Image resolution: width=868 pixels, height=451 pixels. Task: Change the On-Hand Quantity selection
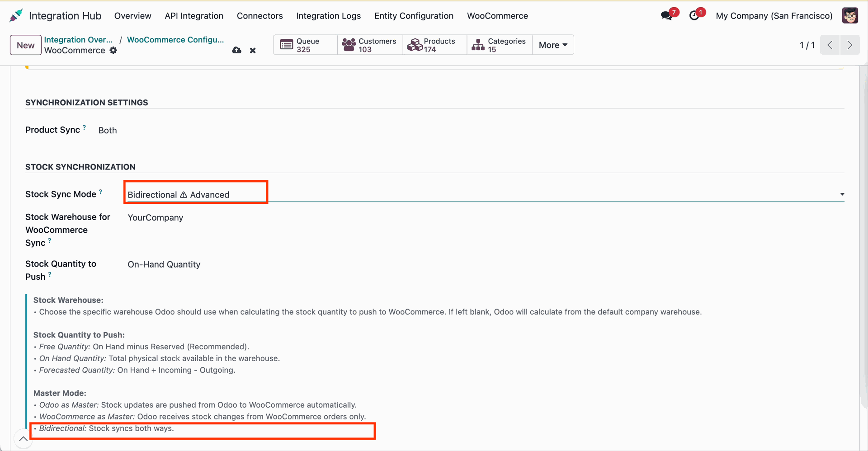[x=164, y=264]
